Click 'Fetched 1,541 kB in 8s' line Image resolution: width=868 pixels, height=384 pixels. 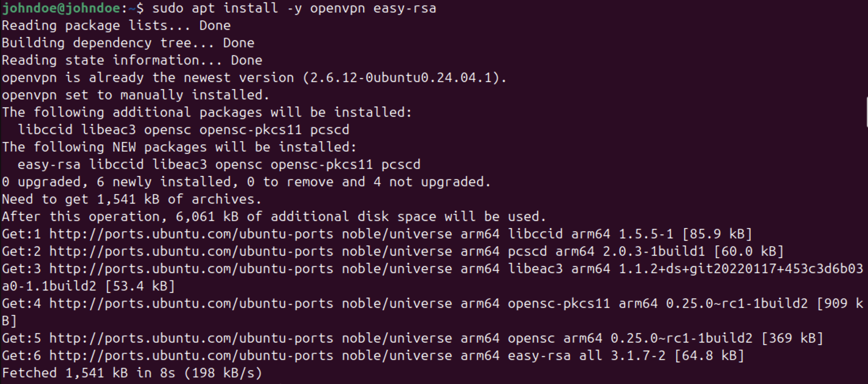tap(132, 373)
